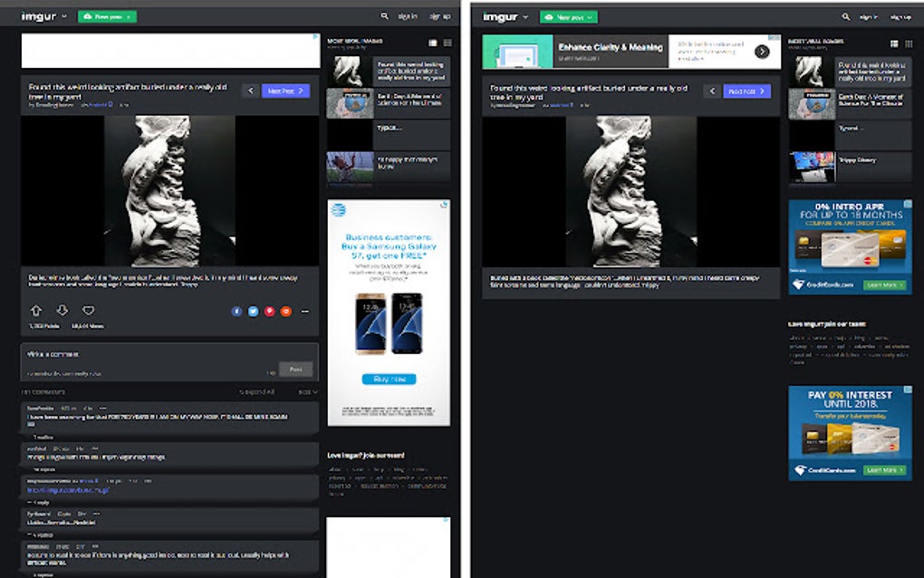Image resolution: width=924 pixels, height=578 pixels.
Task: Select 'sign up' in the top bar
Action: [440, 16]
